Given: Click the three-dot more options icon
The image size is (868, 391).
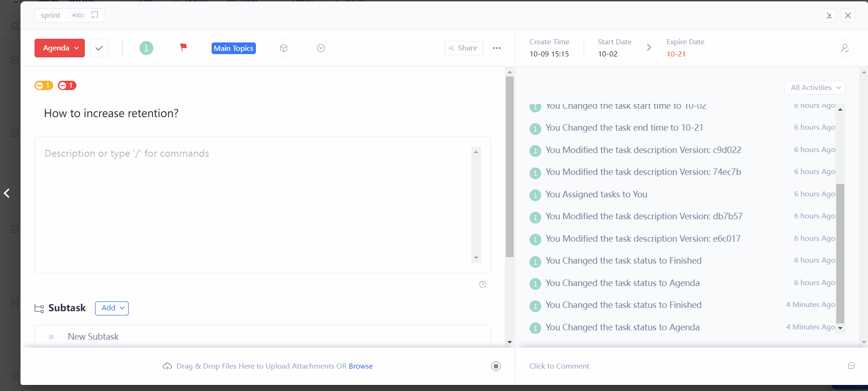Looking at the screenshot, I should [496, 48].
